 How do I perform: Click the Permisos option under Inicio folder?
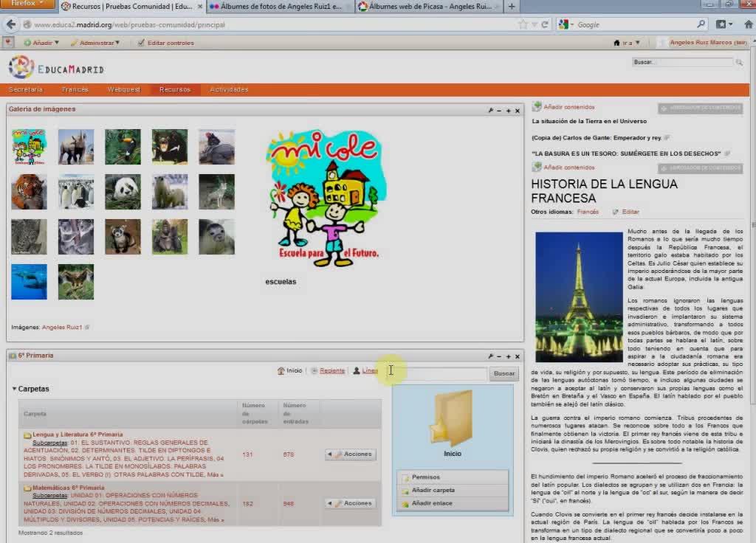tap(425, 477)
